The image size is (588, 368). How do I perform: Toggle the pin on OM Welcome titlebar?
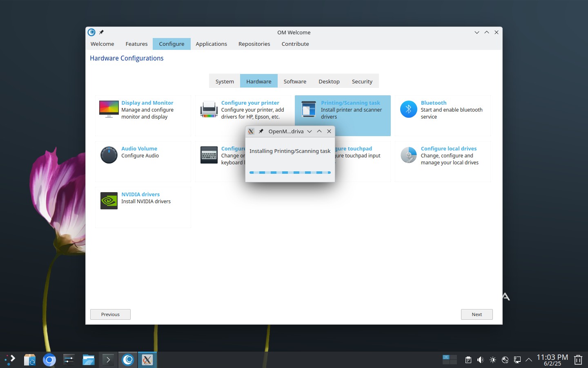[x=101, y=32]
